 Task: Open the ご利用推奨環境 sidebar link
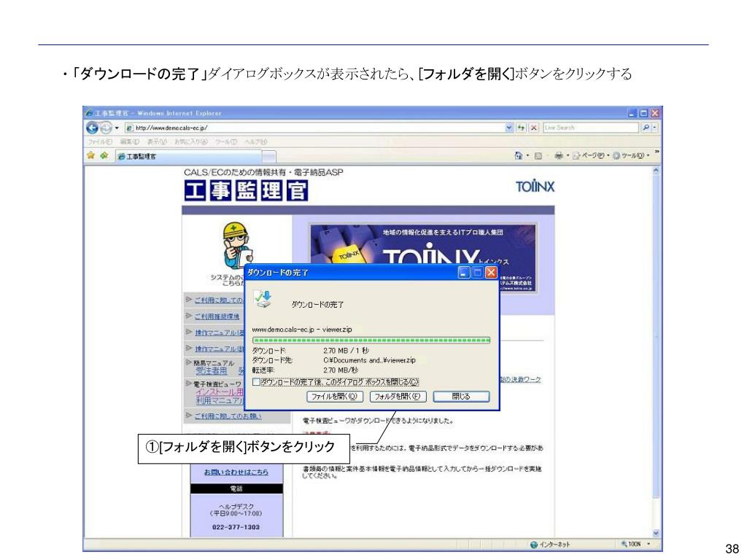coord(217,316)
